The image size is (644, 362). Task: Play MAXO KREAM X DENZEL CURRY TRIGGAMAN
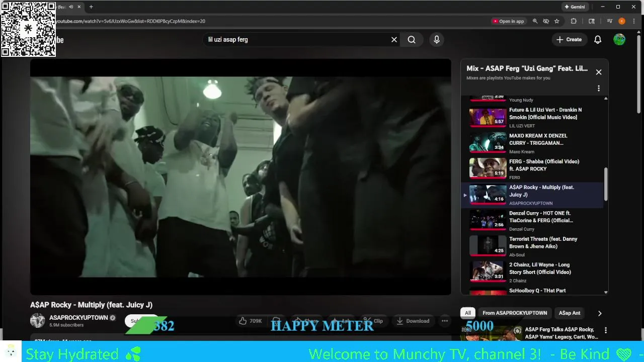point(533,143)
